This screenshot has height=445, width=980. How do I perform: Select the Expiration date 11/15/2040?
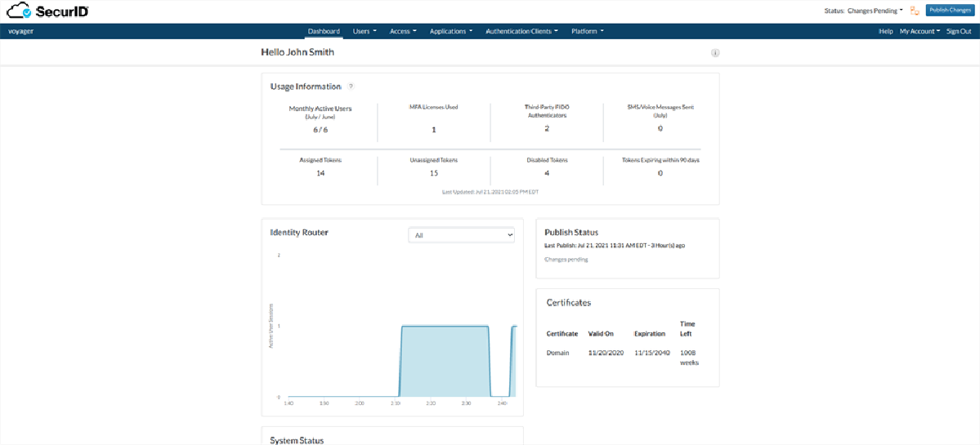pyautogui.click(x=652, y=353)
